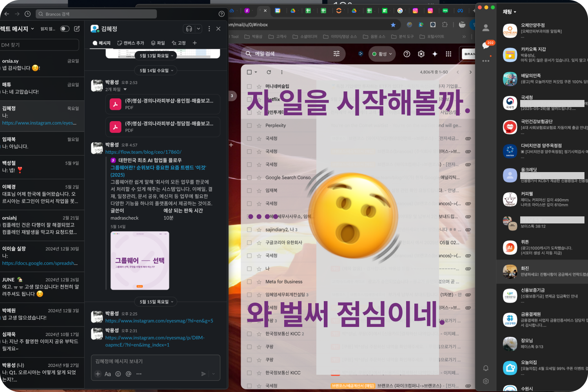Screen dimensions: 588x392
Task: Send the Slack message arrow button
Action: pos(203,374)
